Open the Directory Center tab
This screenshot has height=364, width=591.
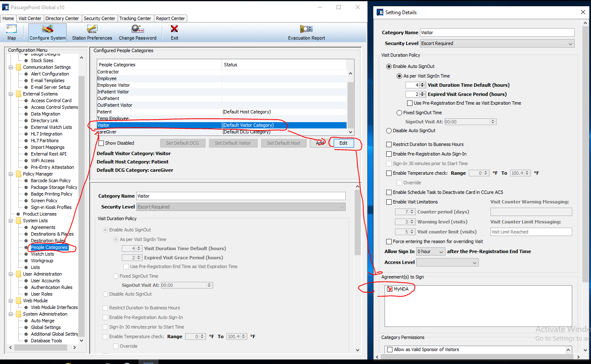point(62,18)
